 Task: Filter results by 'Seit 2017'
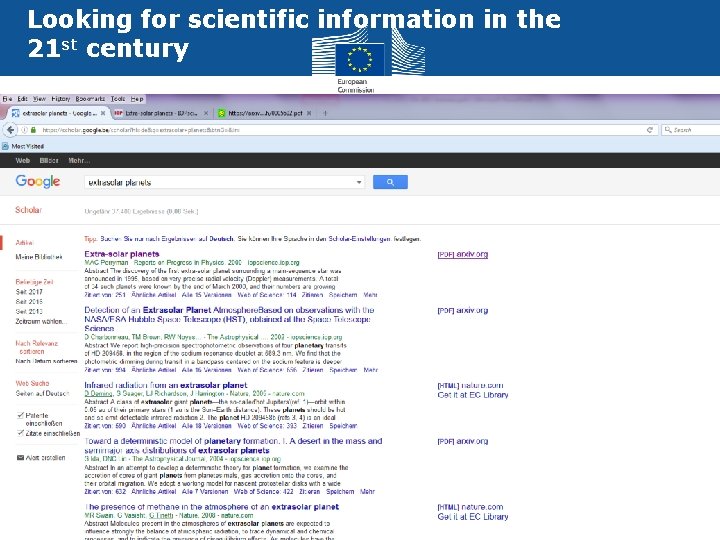(29, 292)
